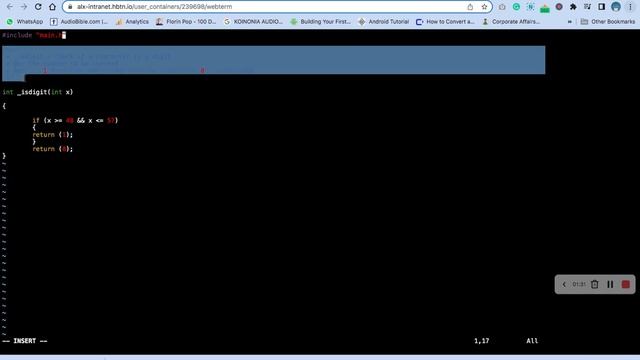Viewport: 640px width, 360px height.
Task: Place cursor on the #include "main.h" line
Action: (x=34, y=36)
